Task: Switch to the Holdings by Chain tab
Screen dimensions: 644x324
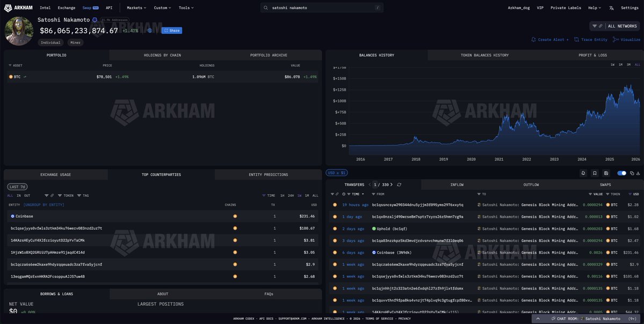Action: point(162,55)
